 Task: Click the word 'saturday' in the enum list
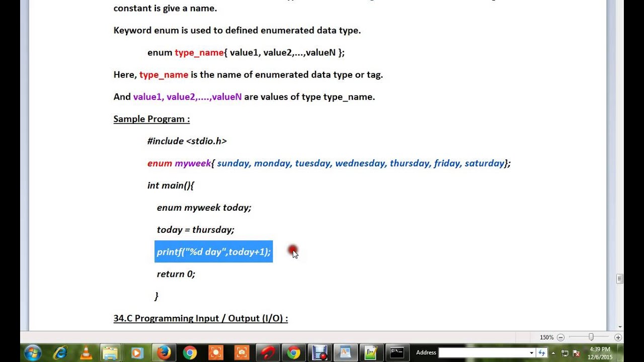(485, 163)
